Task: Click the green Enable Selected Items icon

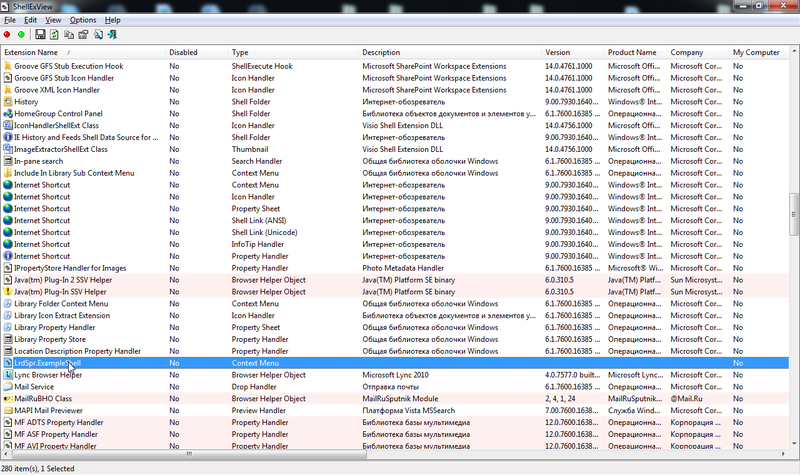Action: click(x=21, y=35)
